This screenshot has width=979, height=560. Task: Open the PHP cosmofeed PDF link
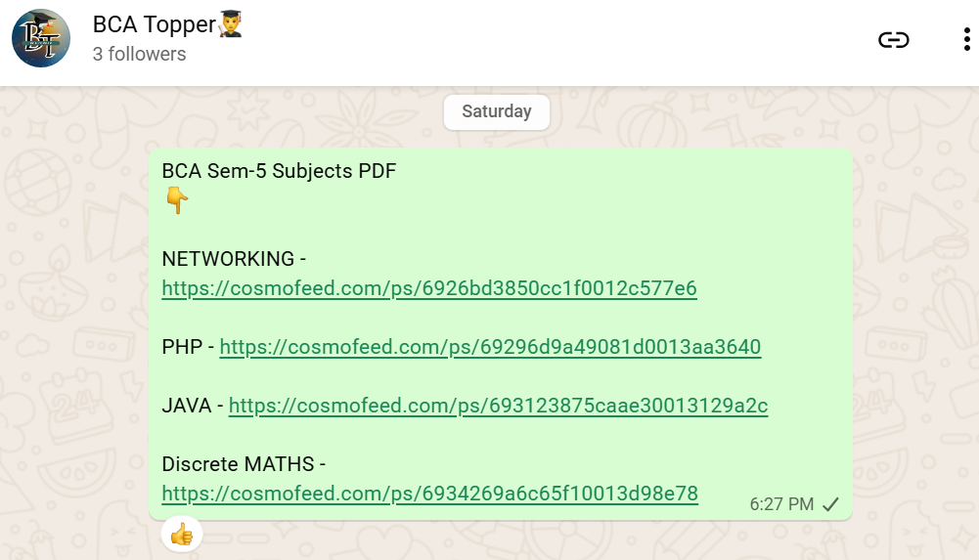[489, 347]
